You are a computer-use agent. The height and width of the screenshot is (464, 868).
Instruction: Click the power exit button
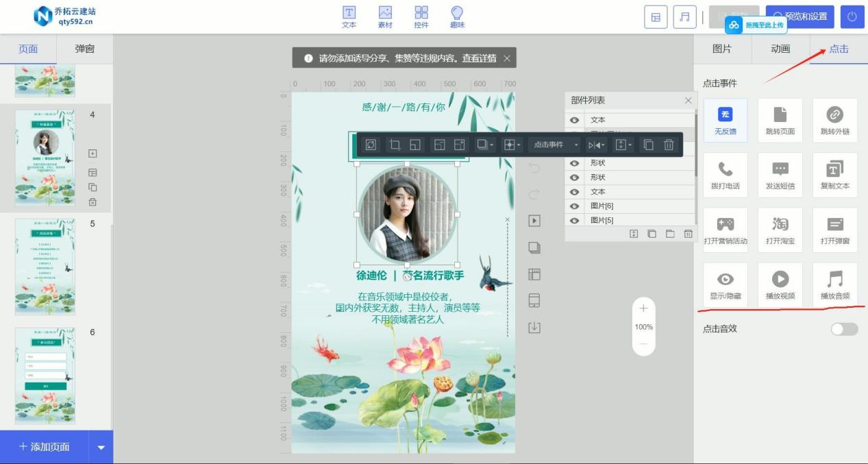click(852, 17)
